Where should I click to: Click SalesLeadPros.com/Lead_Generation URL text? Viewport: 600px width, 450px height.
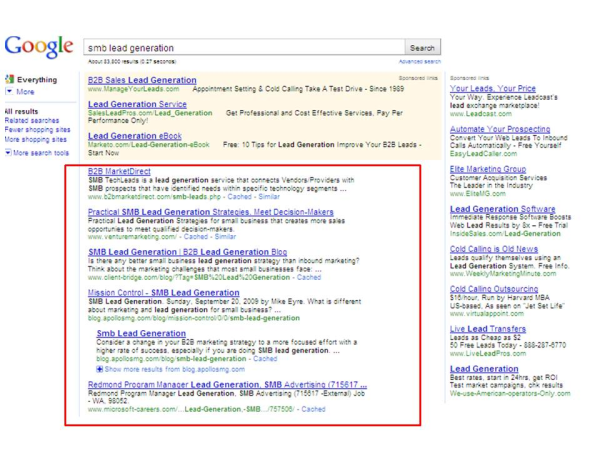(x=150, y=113)
